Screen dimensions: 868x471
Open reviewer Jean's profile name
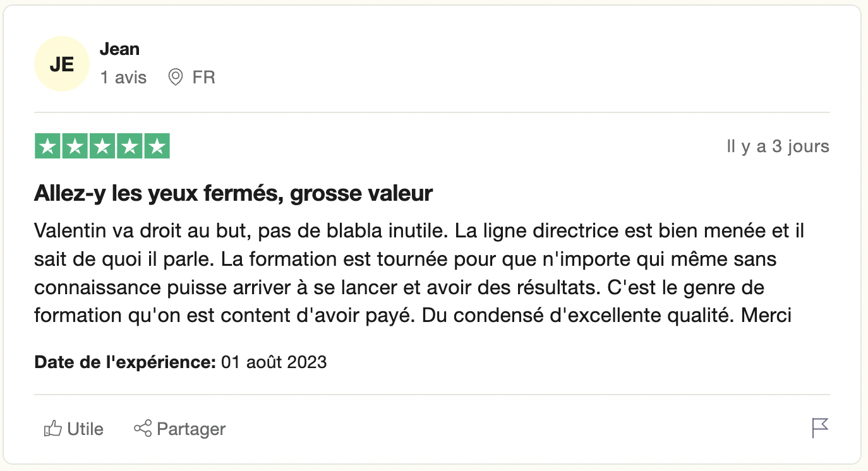pos(119,49)
